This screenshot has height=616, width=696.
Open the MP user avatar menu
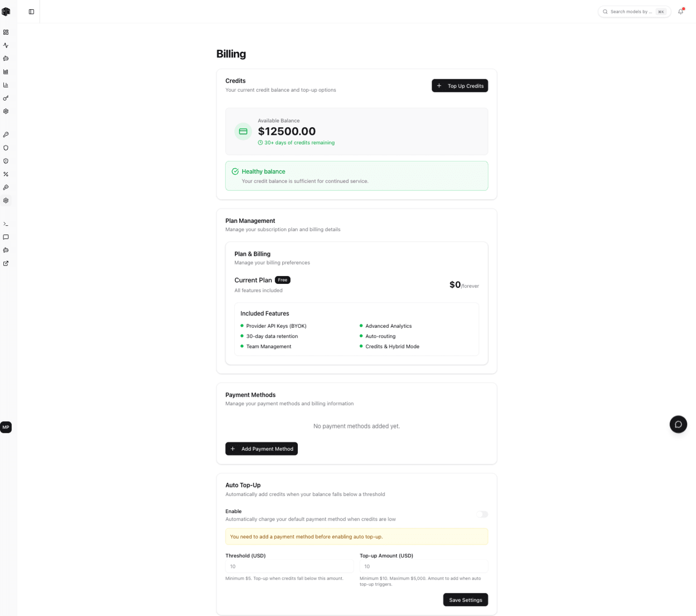tap(6, 427)
